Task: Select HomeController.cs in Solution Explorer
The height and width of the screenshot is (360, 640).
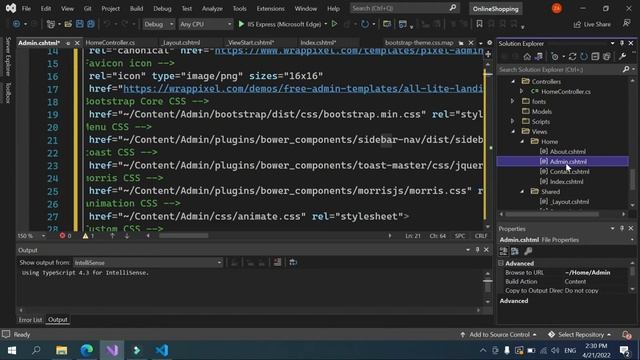Action: point(566,92)
